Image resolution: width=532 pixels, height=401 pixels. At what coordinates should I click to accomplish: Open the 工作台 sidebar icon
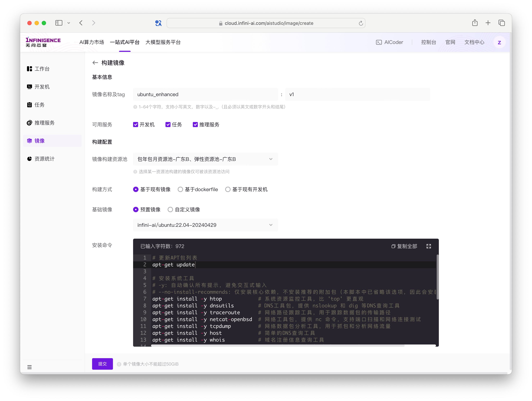tap(29, 69)
